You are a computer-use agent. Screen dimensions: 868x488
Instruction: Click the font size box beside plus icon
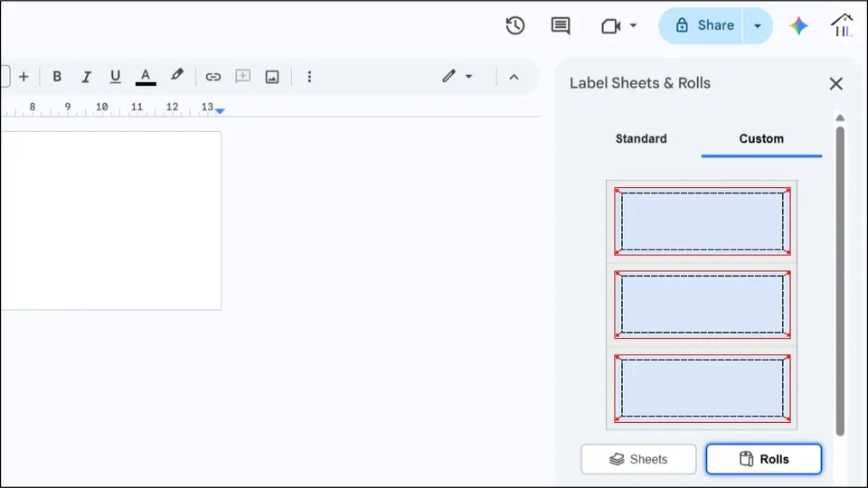click(x=5, y=76)
